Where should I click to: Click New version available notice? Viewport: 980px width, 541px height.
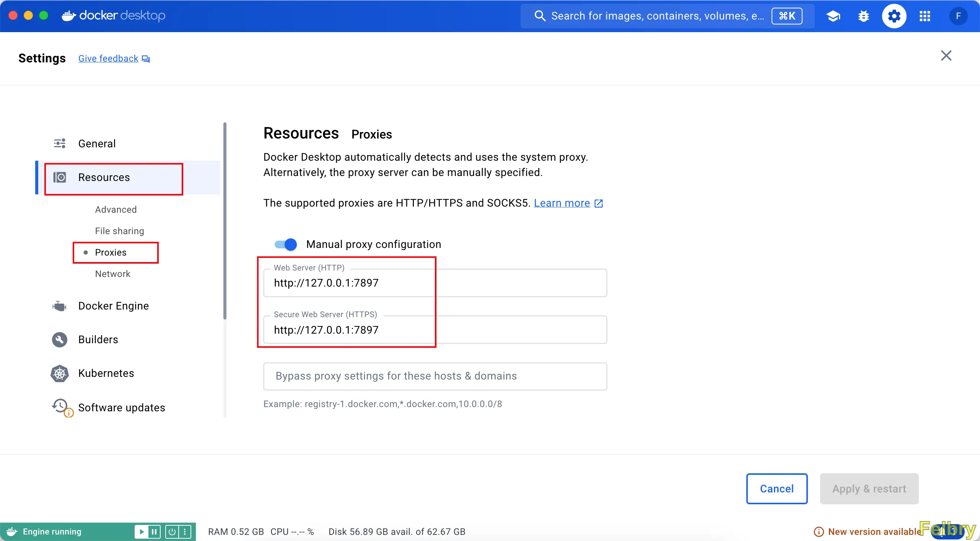pyautogui.click(x=874, y=532)
